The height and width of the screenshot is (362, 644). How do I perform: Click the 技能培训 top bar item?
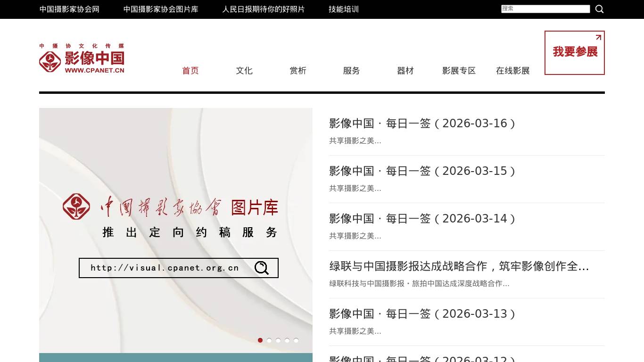click(x=343, y=9)
